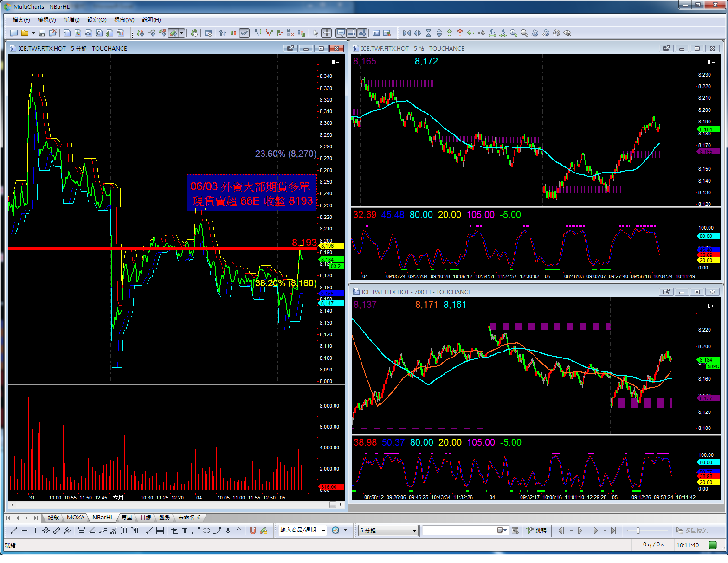Select the candlestick chart type icon
Image resolution: width=728 pixels, height=563 pixels.
point(233,33)
